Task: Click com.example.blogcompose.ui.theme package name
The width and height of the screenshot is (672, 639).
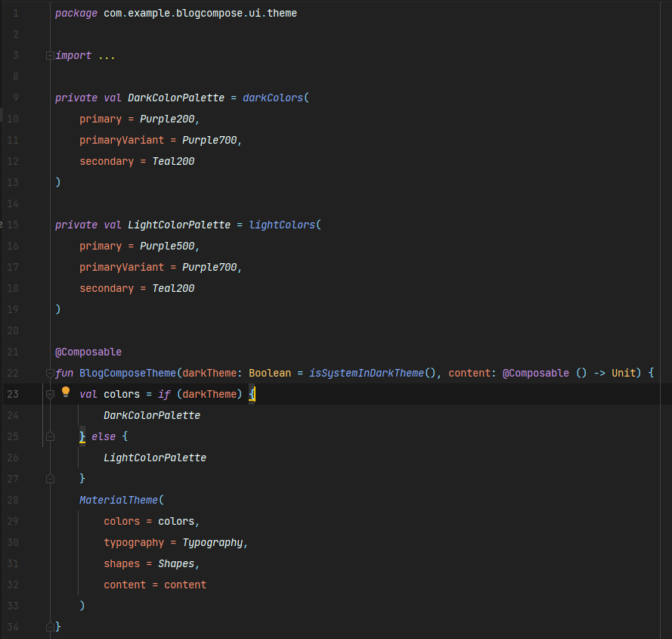Action: tap(200, 14)
